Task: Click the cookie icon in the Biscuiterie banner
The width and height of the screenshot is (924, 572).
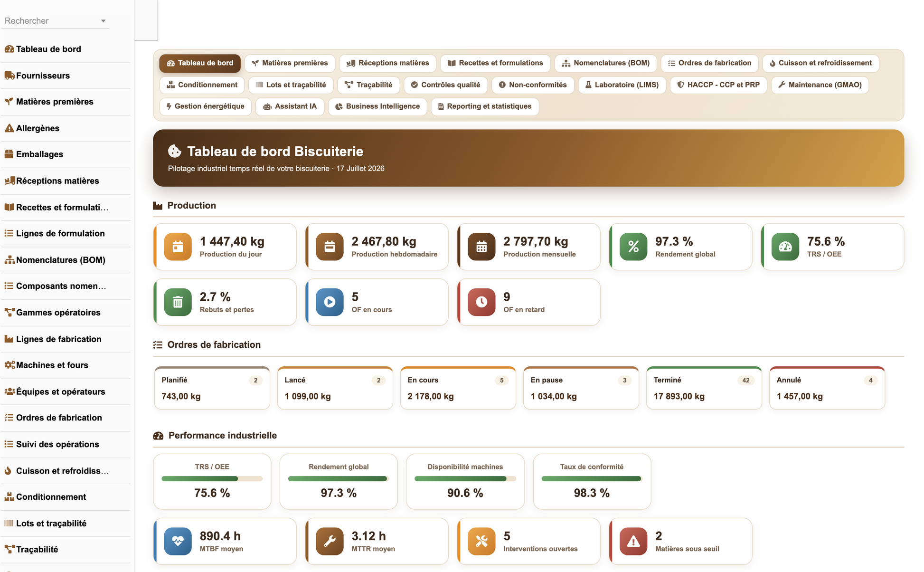Action: click(x=175, y=151)
